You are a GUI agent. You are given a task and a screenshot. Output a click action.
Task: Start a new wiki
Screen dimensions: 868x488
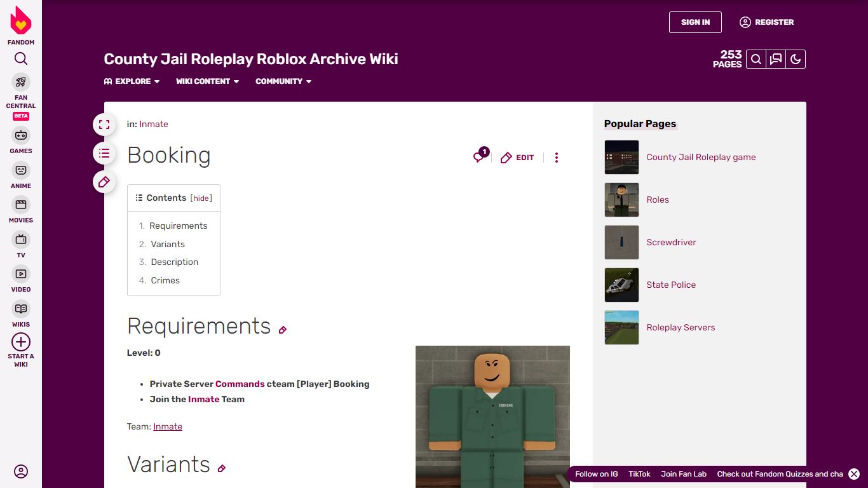21,350
